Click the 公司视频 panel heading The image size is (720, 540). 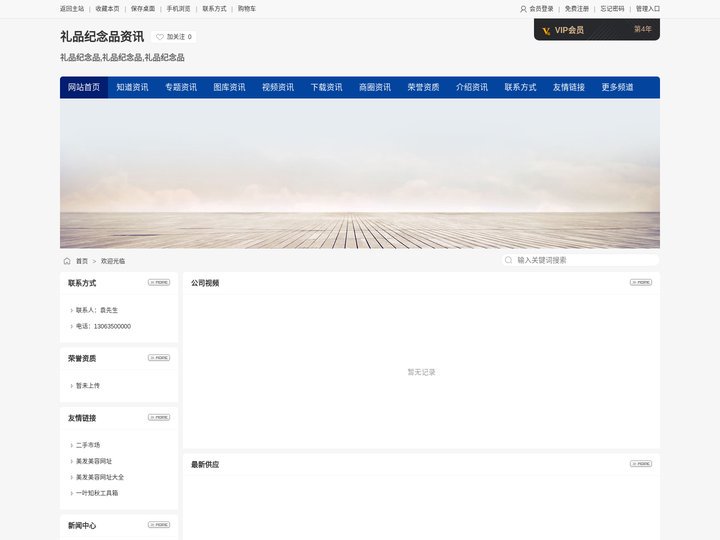click(x=205, y=283)
